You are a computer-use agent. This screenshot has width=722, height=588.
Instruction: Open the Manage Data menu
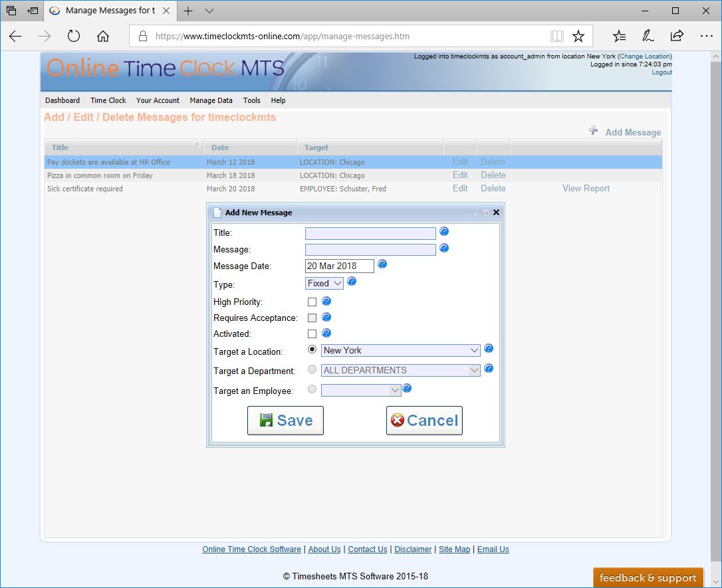[211, 100]
